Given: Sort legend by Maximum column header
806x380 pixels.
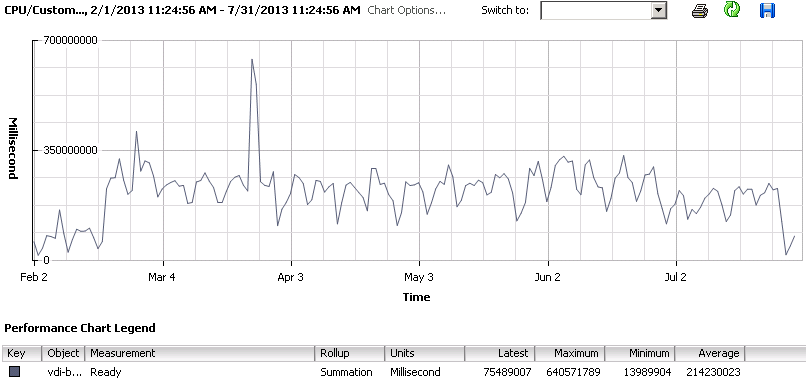Looking at the screenshot, I should click(570, 354).
